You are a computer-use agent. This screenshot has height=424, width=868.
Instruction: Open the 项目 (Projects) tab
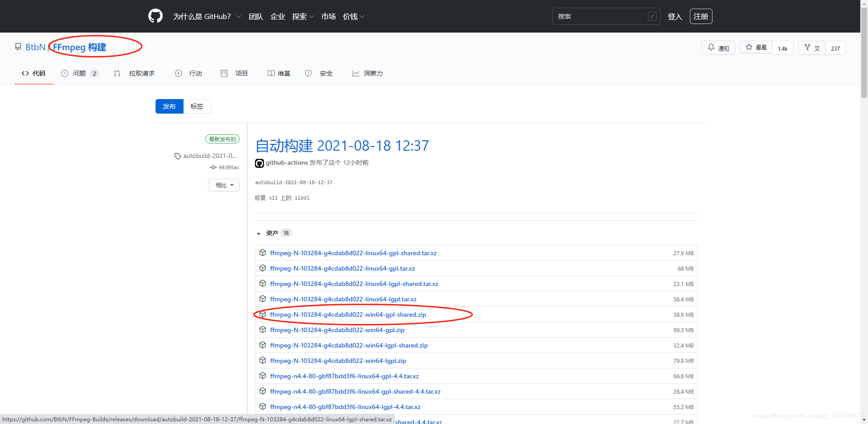[x=234, y=73]
